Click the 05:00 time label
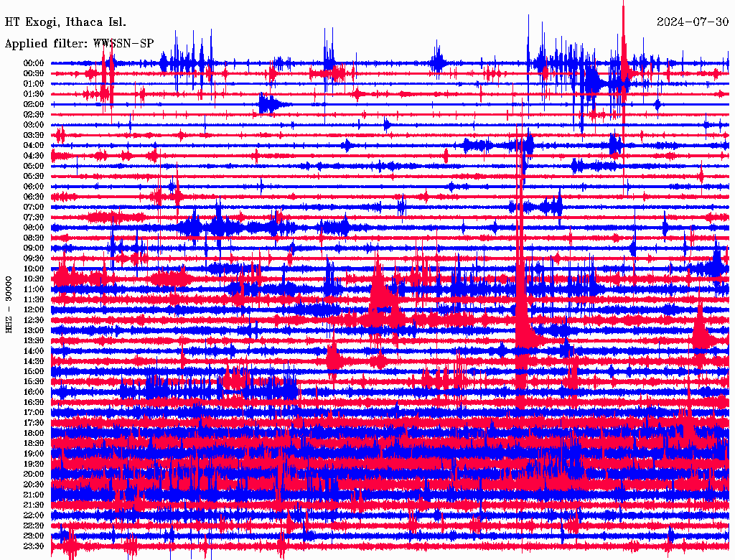The width and height of the screenshot is (735, 560). click(x=34, y=166)
